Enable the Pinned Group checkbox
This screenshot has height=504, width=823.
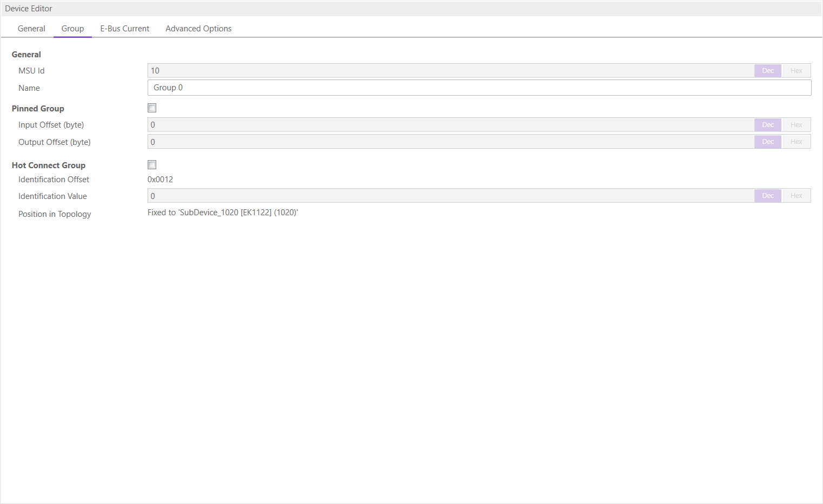click(152, 108)
